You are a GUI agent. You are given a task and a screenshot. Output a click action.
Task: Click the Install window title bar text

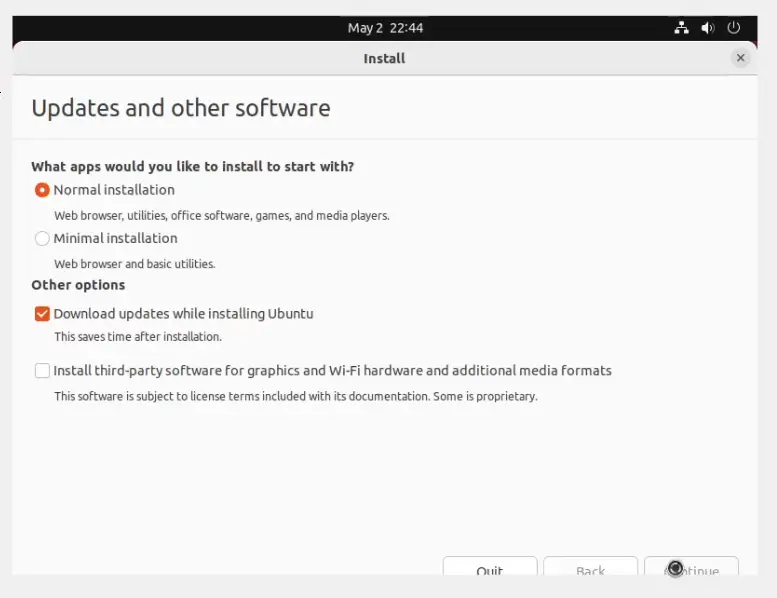tap(384, 58)
